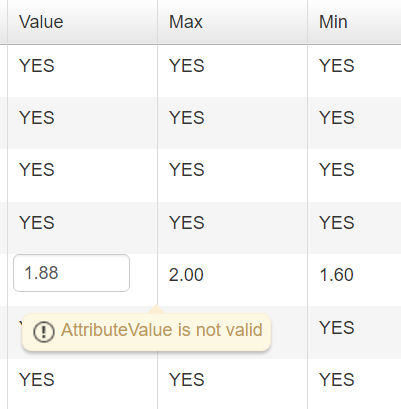
Task: Focus the Value input containing 1.88
Action: click(x=71, y=273)
